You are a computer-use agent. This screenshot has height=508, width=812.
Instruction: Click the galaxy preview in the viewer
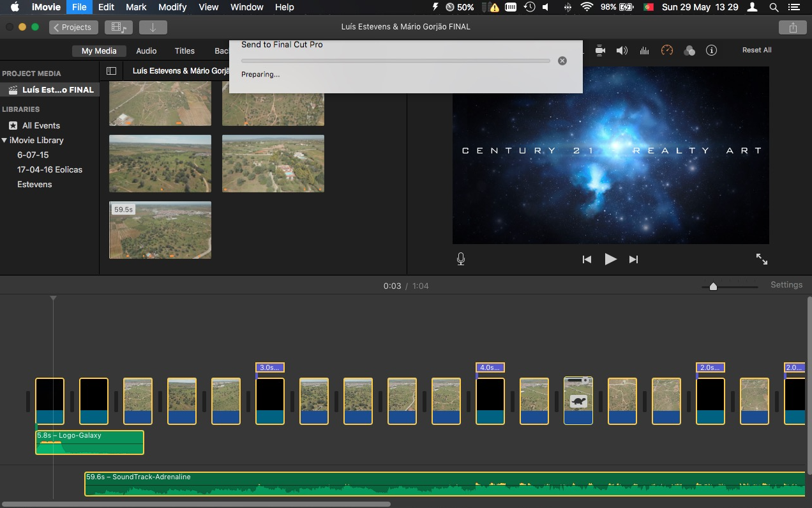pyautogui.click(x=610, y=155)
